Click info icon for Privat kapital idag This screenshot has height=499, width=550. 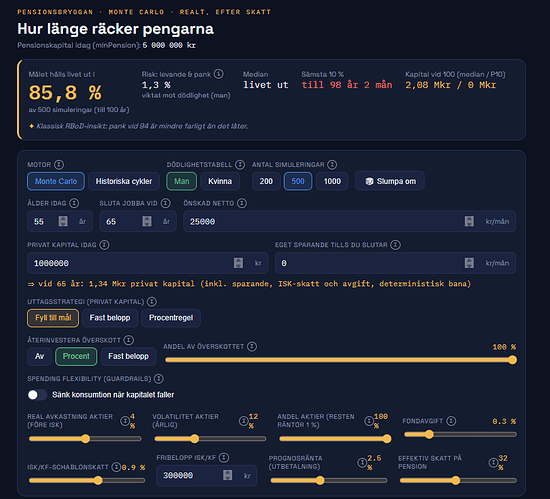click(104, 245)
